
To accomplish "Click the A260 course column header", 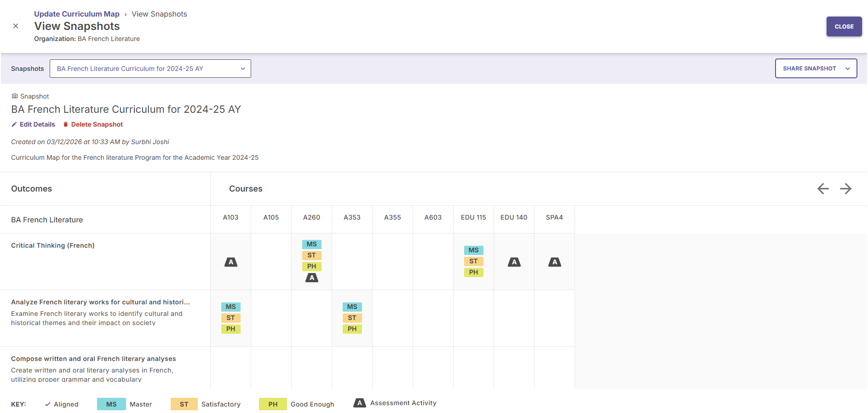I will 312,217.
